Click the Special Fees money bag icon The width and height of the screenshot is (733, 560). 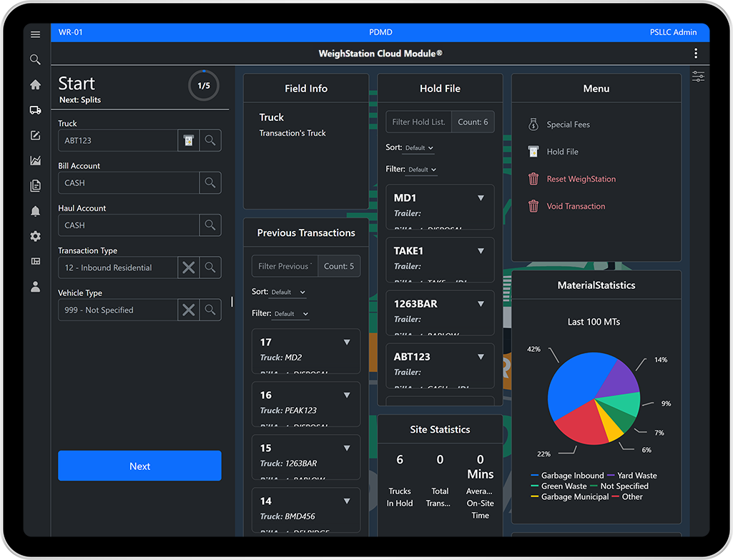pyautogui.click(x=533, y=124)
